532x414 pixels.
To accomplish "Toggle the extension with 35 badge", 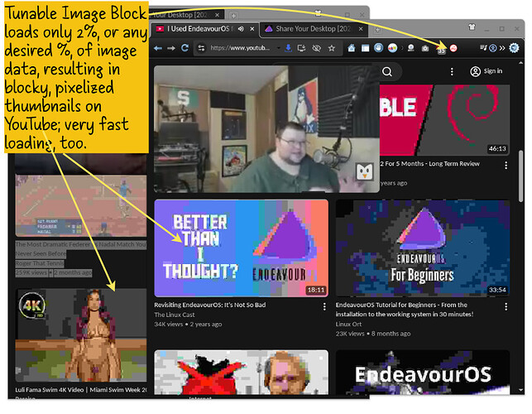I will point(441,50).
